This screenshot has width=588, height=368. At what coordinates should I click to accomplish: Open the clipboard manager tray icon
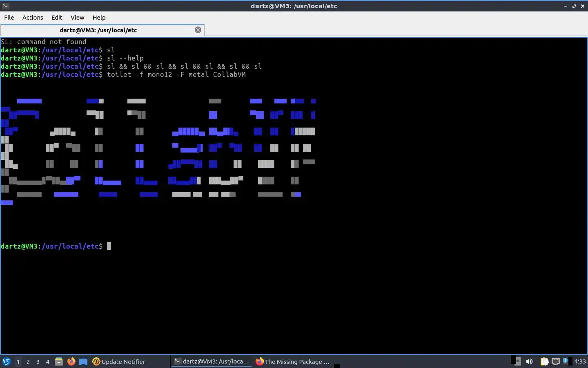(x=544, y=361)
